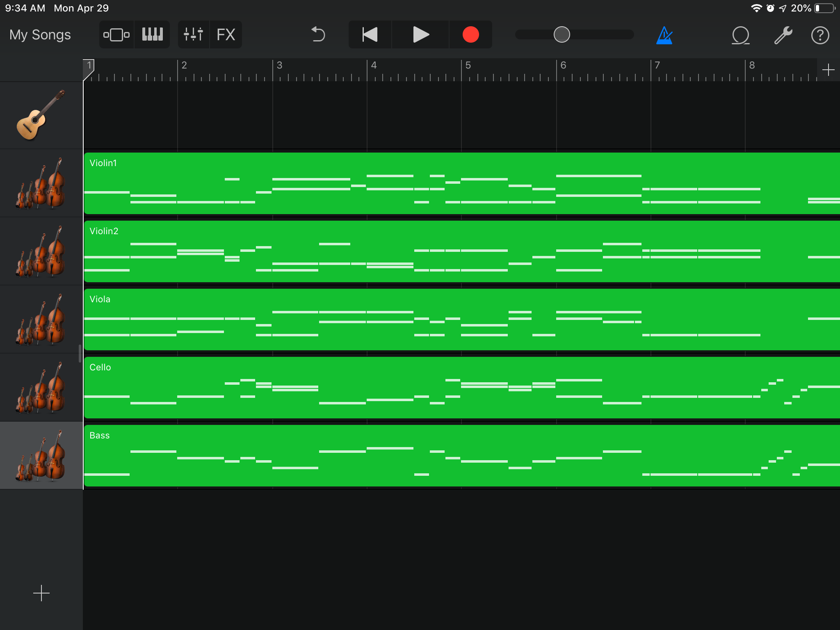Open song sections with ruler plus button
Viewport: 840px width, 630px height.
[828, 70]
